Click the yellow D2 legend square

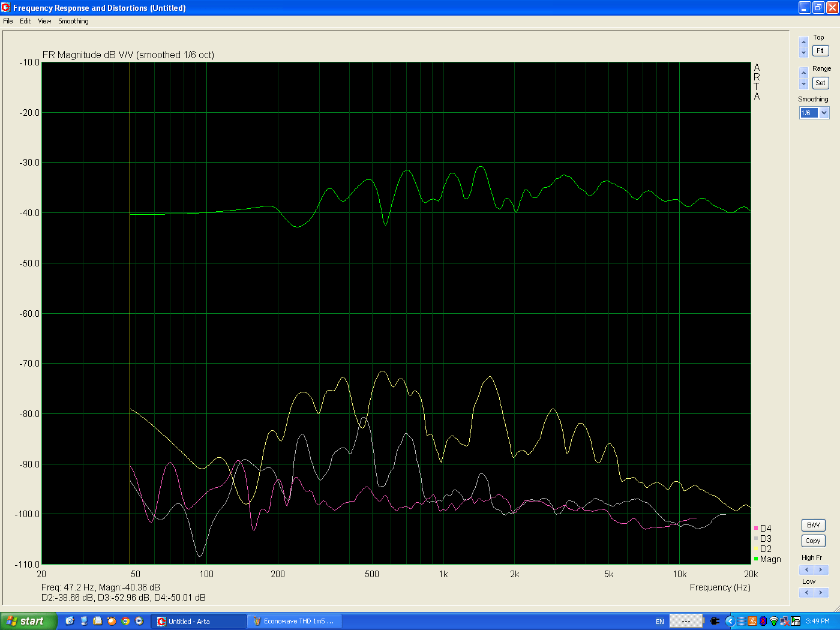pyautogui.click(x=756, y=549)
